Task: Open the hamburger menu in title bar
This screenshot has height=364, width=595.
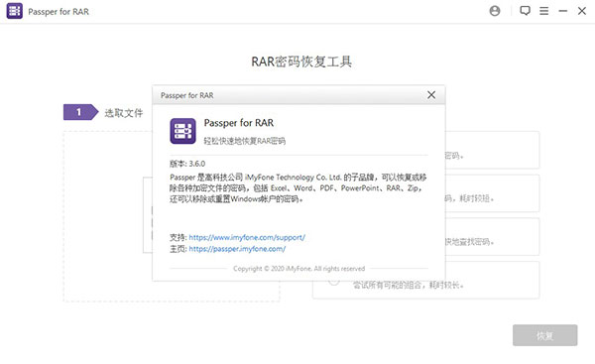Action: 543,11
